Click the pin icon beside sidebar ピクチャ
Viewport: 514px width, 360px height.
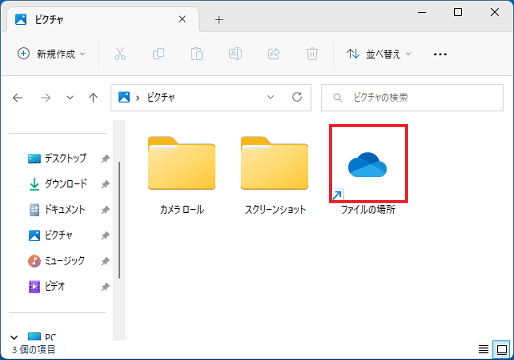[105, 236]
